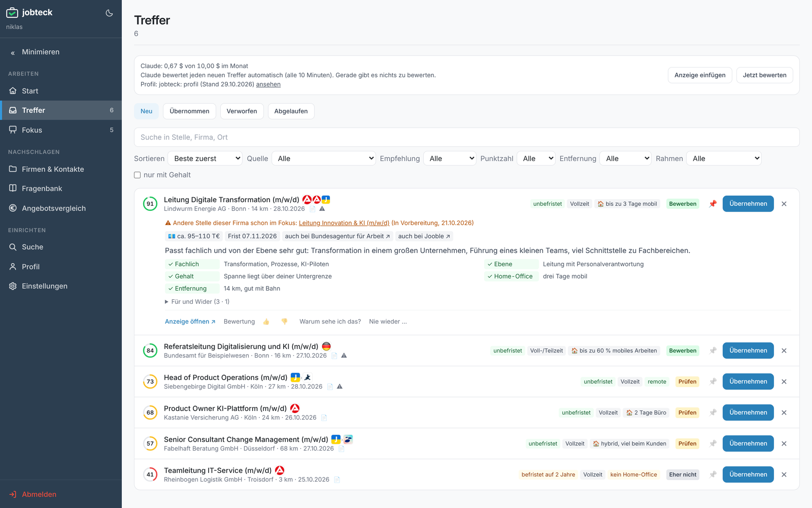812x508 pixels.
Task: Switch to the Abgelaufen tab
Action: point(291,111)
